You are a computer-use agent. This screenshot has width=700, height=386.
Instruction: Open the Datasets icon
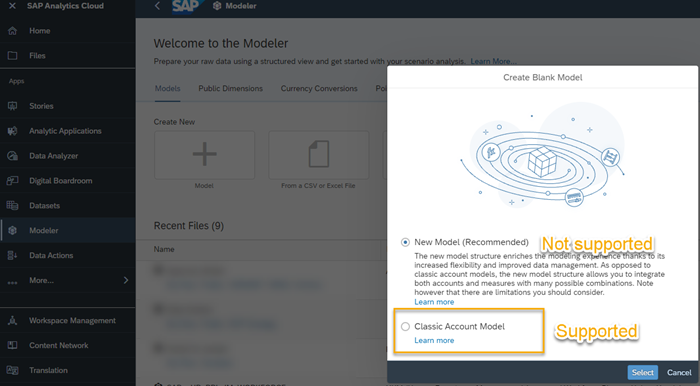tap(12, 206)
